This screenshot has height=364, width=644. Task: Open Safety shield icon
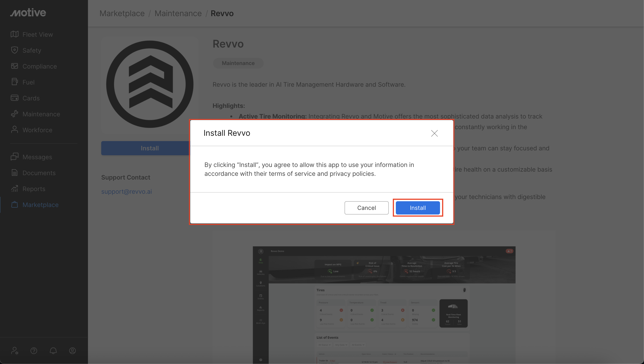[15, 50]
